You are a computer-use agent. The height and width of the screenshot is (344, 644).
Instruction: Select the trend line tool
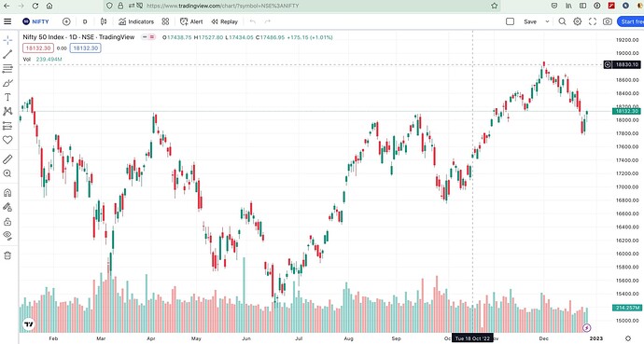(7, 54)
